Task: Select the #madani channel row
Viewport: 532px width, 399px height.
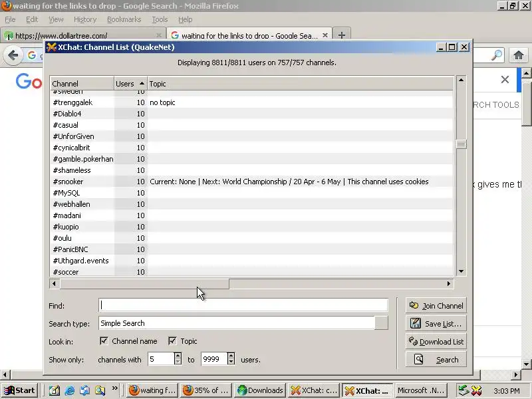Action: [251, 215]
